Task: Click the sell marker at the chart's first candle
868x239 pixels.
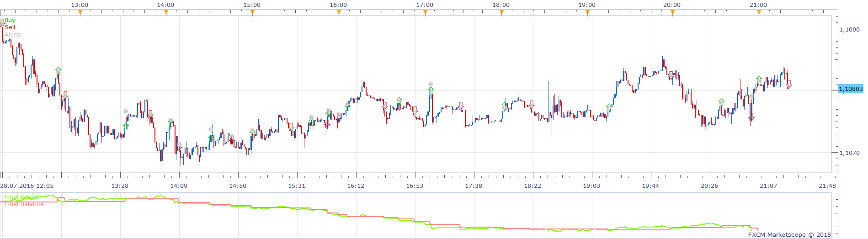Action: tap(2, 22)
